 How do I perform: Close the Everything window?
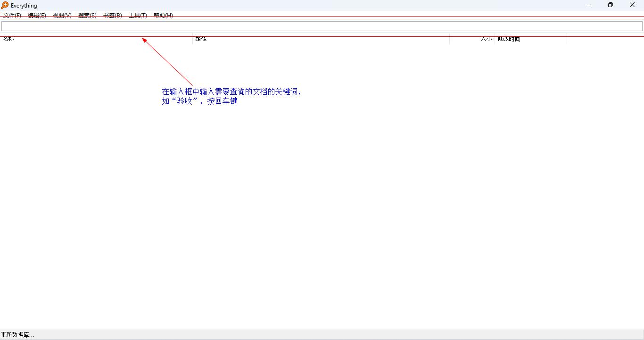coord(632,5)
